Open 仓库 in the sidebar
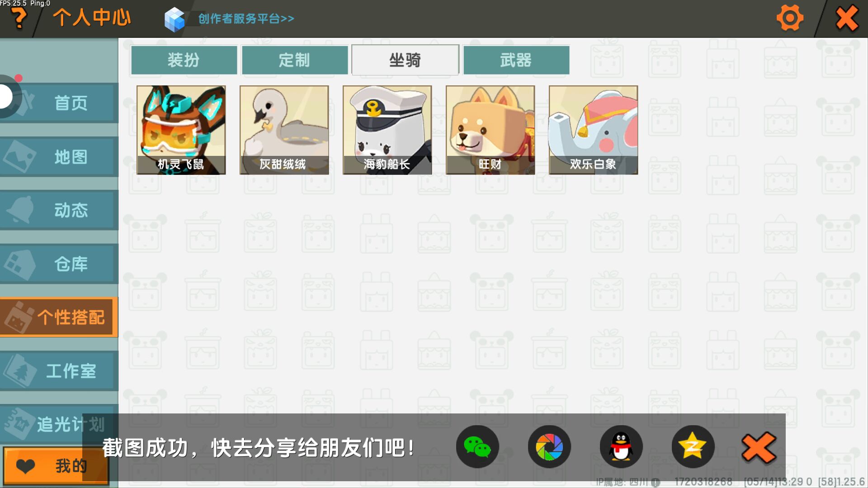 (x=59, y=264)
